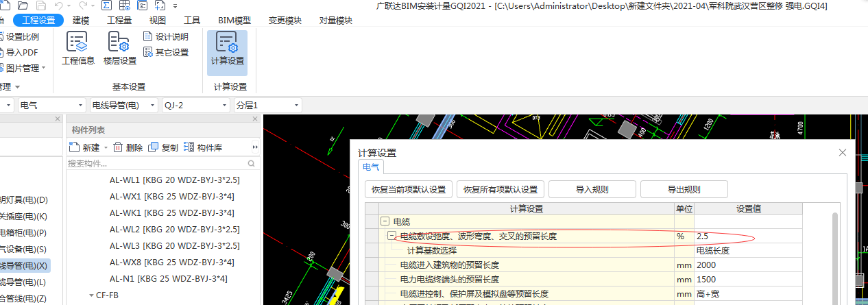868x305 pixels.
Task: Click the 导出规则 button
Action: [x=684, y=189]
